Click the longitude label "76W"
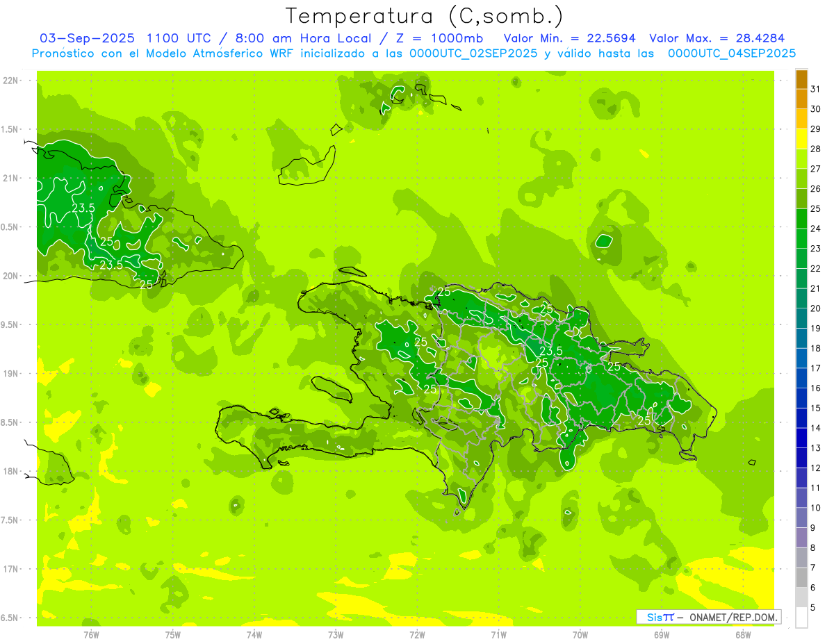This screenshot has height=644, width=834. pyautogui.click(x=91, y=635)
